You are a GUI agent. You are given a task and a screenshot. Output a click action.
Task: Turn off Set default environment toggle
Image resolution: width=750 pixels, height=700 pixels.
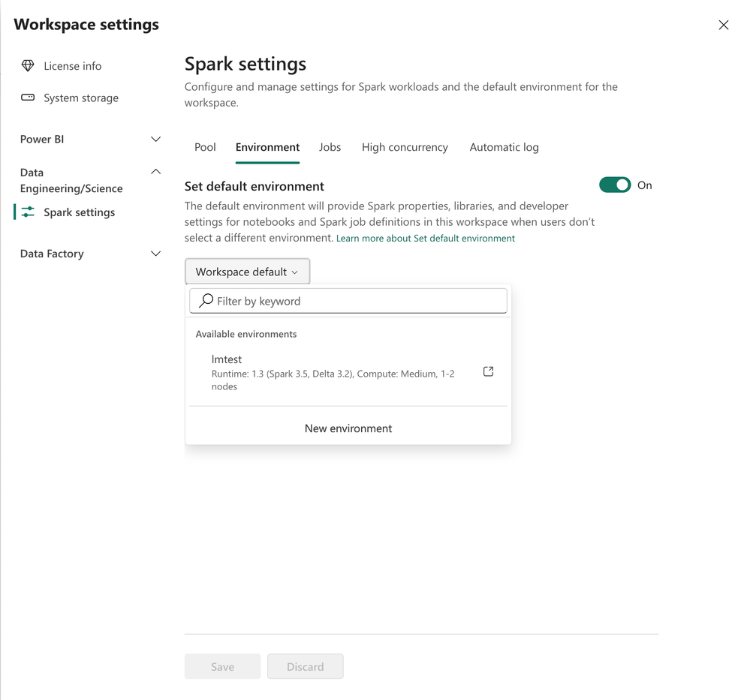tap(615, 185)
